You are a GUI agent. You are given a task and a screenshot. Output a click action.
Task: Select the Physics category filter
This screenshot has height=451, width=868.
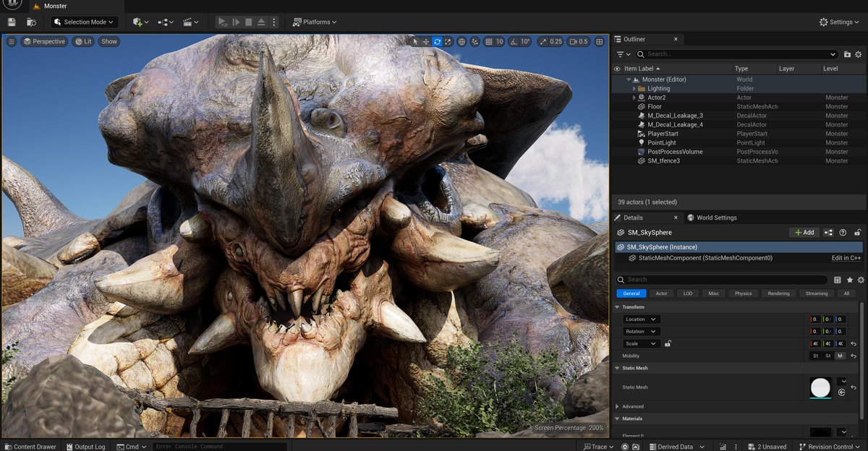point(743,293)
